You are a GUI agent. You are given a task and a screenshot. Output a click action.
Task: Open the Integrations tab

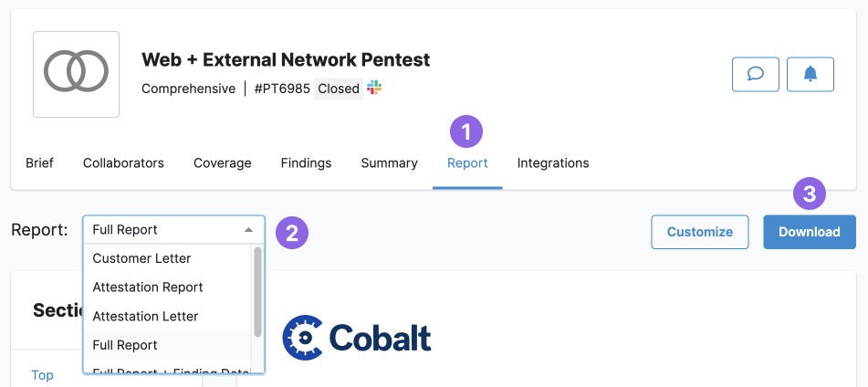[x=553, y=163]
